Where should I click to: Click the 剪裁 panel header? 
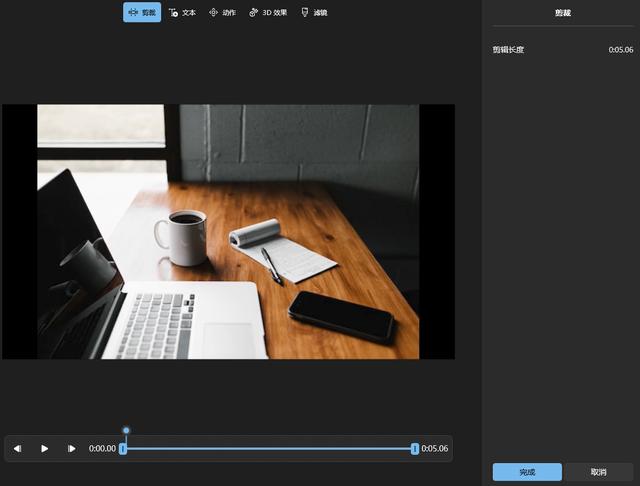(x=562, y=13)
